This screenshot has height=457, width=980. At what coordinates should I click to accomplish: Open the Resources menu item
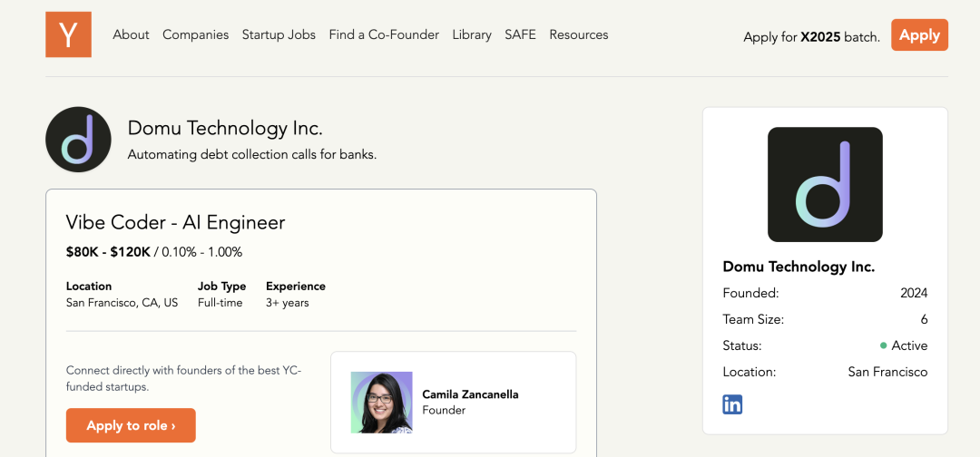(x=579, y=35)
